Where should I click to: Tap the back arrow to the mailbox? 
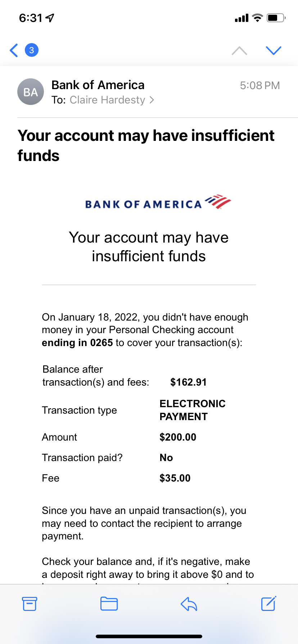click(x=14, y=50)
